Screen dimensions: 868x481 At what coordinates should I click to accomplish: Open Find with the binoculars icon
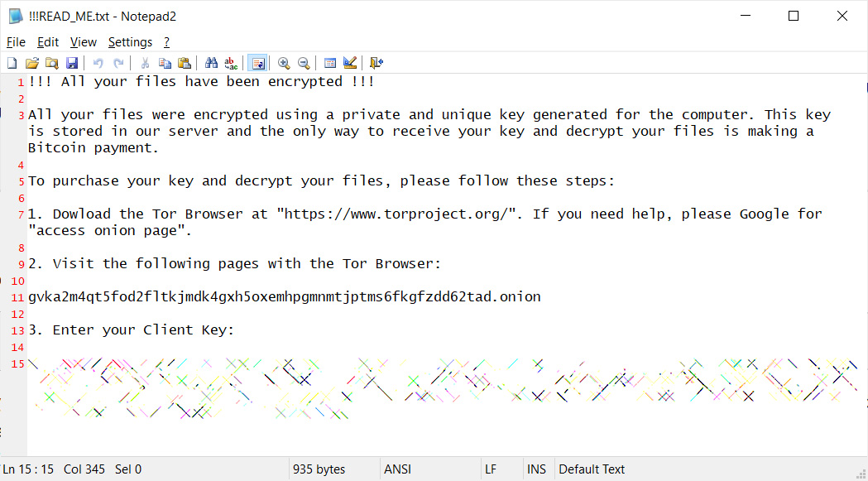click(x=211, y=62)
